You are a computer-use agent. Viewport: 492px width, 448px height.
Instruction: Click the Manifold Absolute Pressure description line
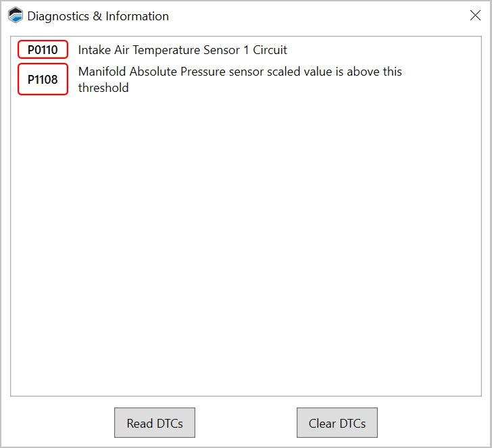point(240,72)
